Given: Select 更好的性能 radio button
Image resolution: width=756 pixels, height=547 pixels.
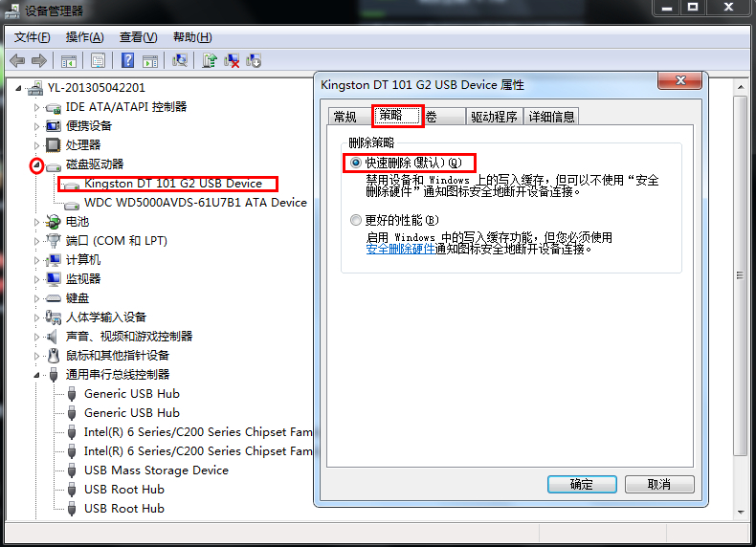Looking at the screenshot, I should [x=356, y=220].
